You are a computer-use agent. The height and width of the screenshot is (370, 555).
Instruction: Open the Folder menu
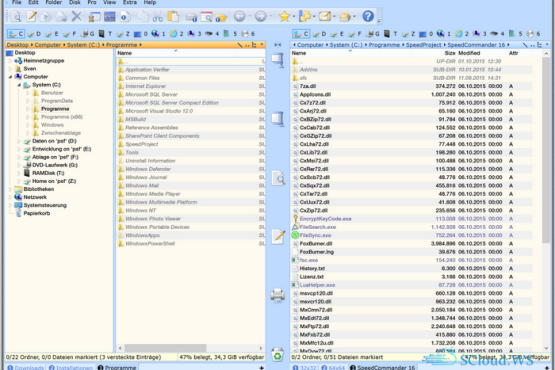(53, 2)
